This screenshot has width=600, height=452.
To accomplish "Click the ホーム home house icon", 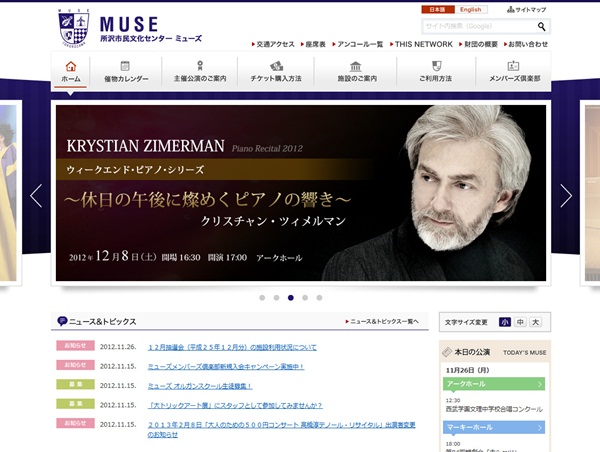I will coord(71,66).
